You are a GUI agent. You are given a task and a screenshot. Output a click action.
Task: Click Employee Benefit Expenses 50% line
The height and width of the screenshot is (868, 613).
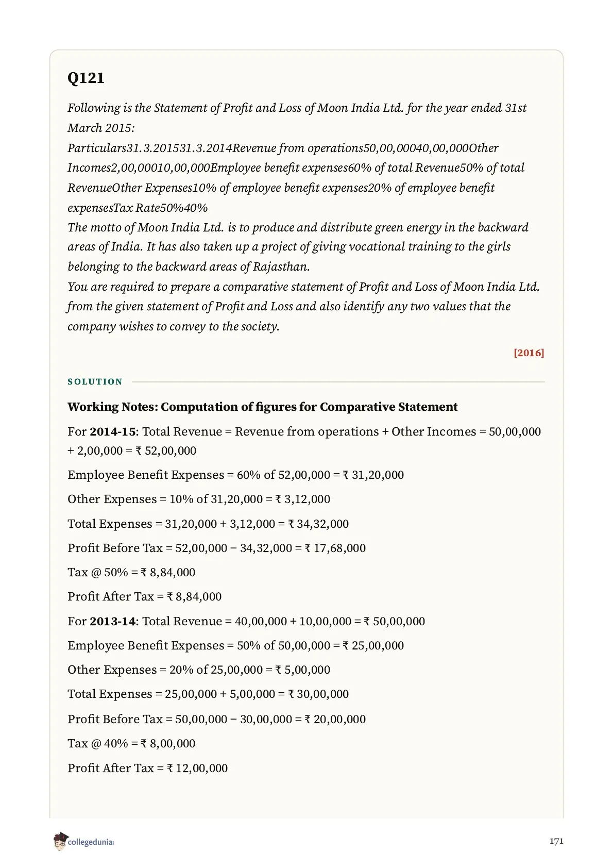coord(235,645)
